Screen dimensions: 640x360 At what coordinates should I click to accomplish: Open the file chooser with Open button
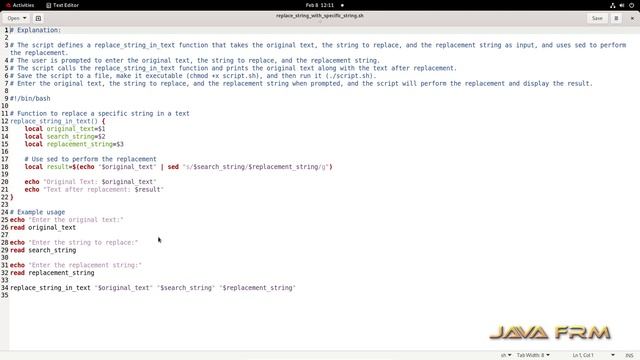[16, 18]
